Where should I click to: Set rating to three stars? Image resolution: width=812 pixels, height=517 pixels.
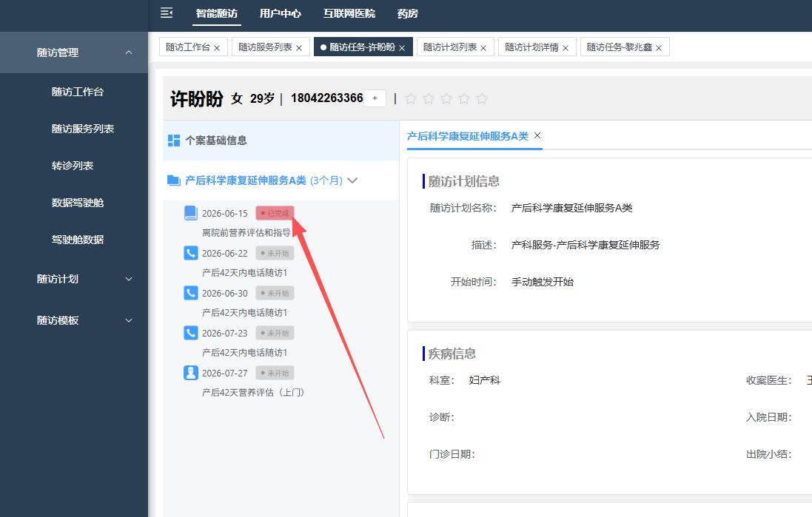pyautogui.click(x=446, y=98)
